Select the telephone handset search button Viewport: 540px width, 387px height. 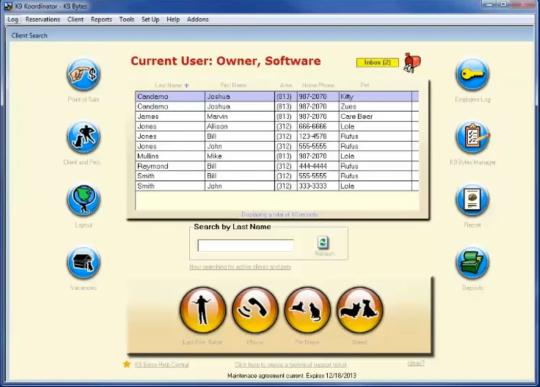click(255, 310)
